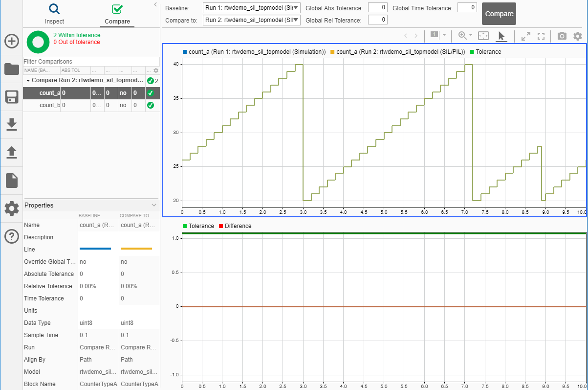Click the Run 2 count_a yellow legend entry

(398, 51)
